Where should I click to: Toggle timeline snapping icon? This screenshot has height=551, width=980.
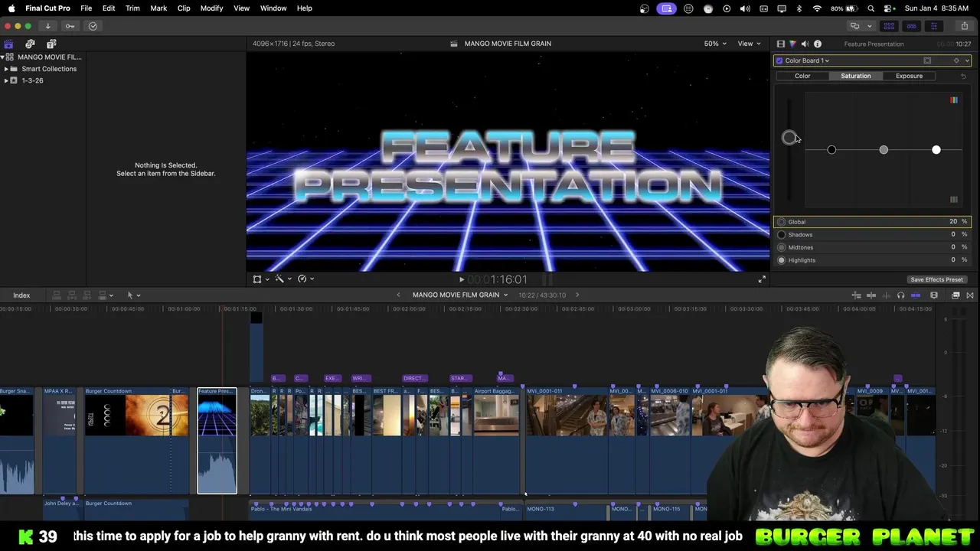coord(916,295)
